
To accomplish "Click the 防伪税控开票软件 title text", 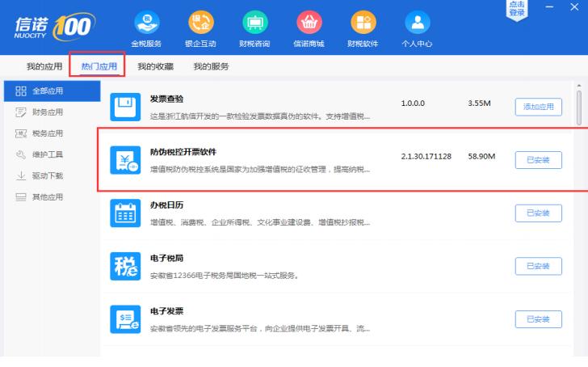I will (x=183, y=152).
